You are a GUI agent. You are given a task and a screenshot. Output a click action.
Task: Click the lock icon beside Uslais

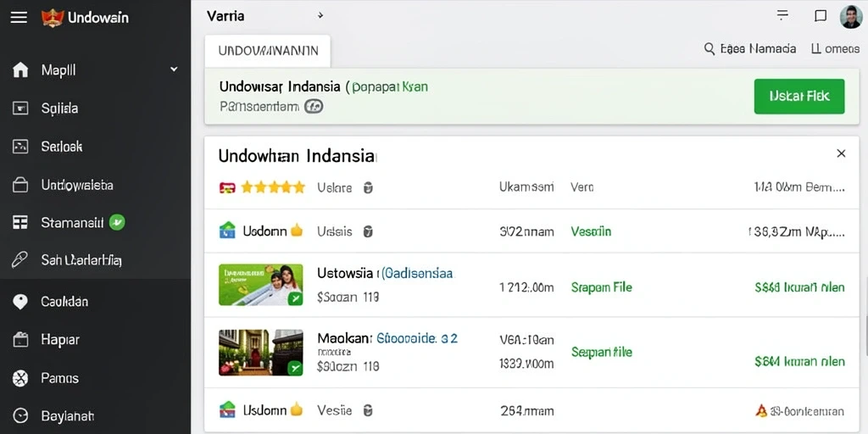[x=368, y=231]
